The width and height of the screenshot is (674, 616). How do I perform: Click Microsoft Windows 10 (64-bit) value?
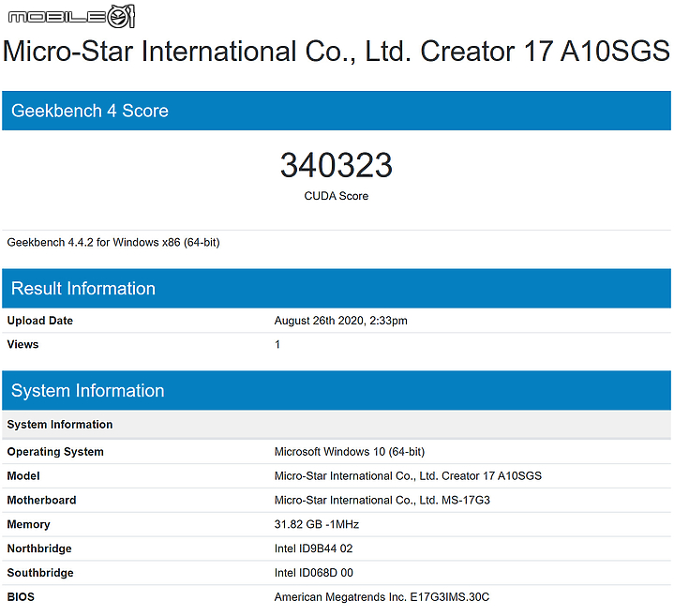(350, 452)
